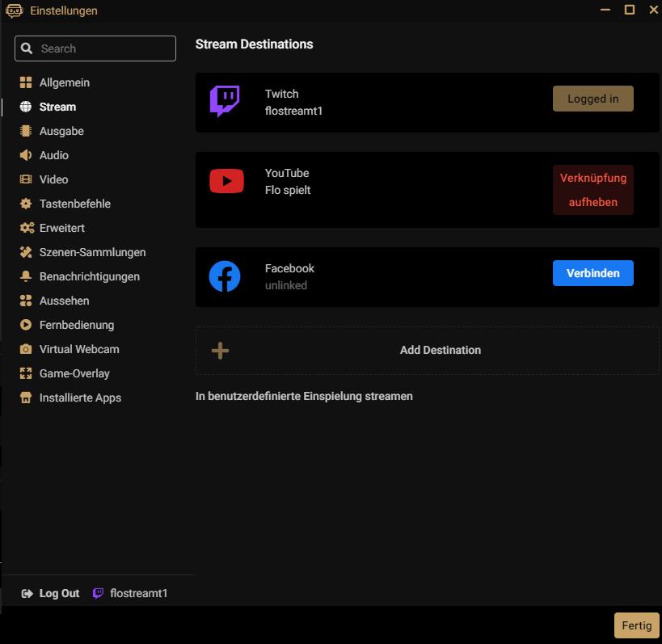Click the Tastenbefehle gear icon

coord(26,204)
